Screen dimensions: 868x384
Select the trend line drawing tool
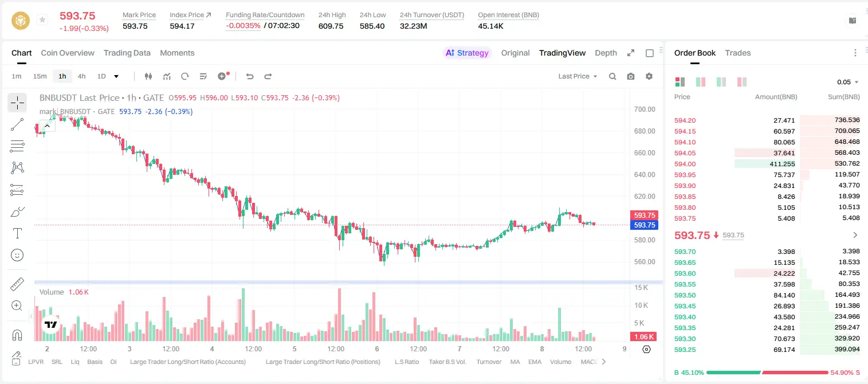coord(17,124)
